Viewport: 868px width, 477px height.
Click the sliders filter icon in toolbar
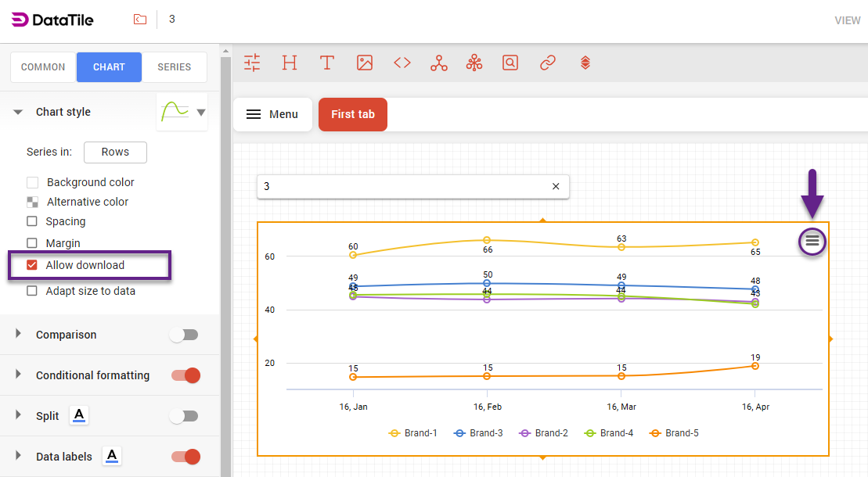(252, 63)
